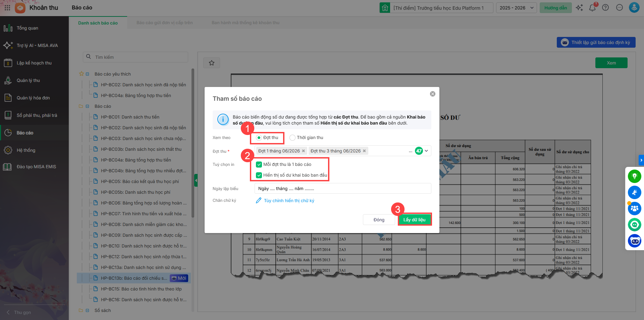
Task: Click the 'Ngày lập biểu' input field
Action: [342, 189]
